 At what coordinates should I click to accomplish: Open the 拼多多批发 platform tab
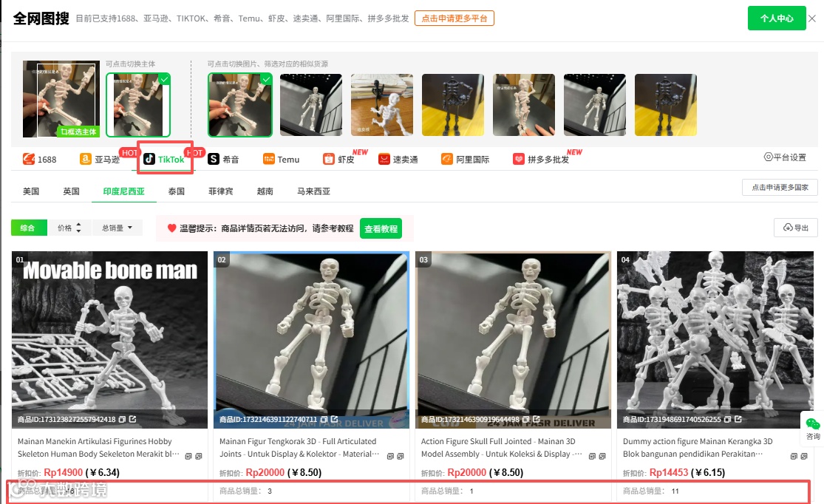point(541,159)
